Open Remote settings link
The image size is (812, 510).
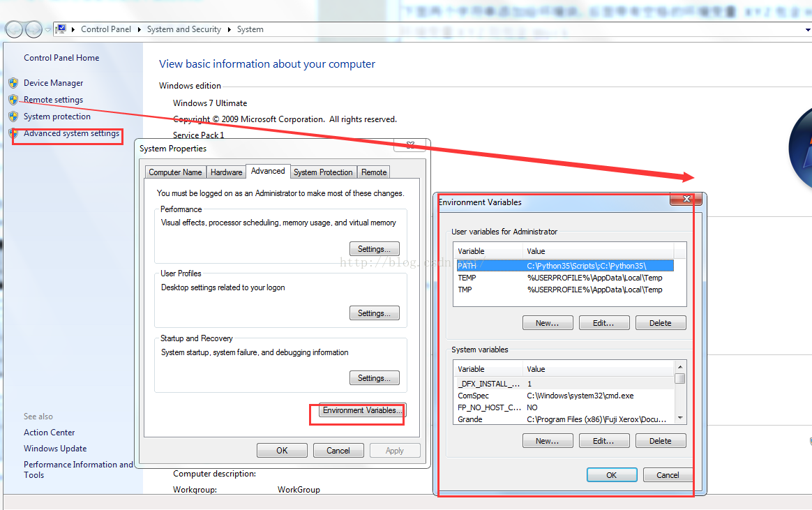point(53,100)
